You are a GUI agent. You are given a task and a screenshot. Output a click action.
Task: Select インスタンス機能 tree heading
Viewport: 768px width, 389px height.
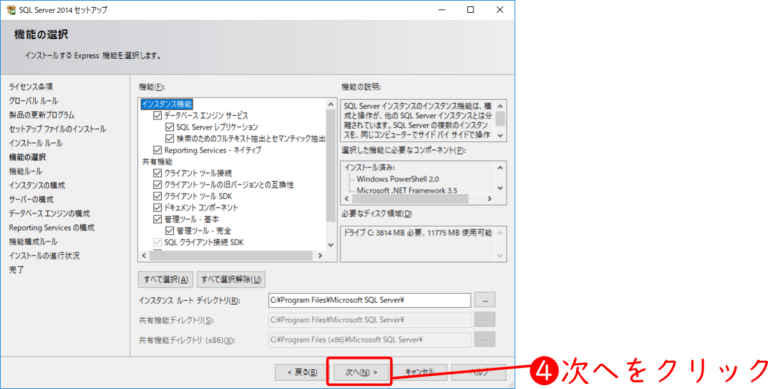(167, 104)
